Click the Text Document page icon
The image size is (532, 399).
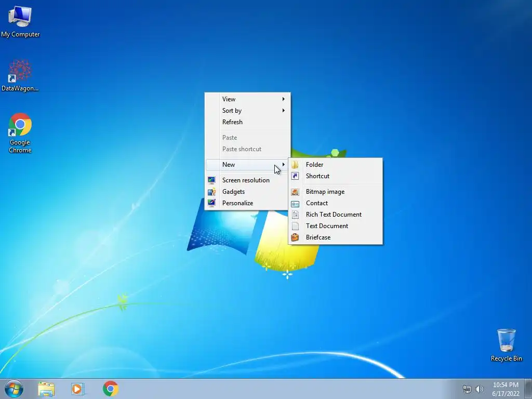pos(295,226)
